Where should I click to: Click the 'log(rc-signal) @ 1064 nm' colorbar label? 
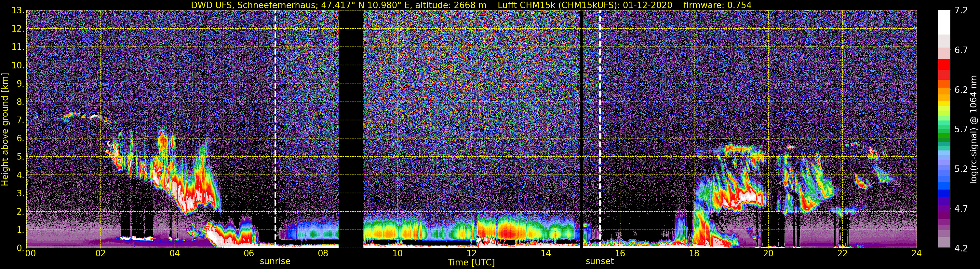coord(973,129)
